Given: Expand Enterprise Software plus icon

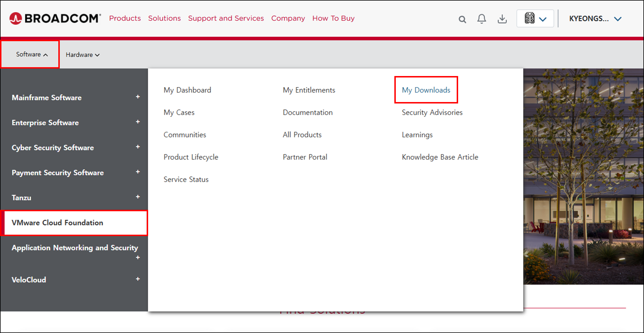Looking at the screenshot, I should pyautogui.click(x=138, y=122).
